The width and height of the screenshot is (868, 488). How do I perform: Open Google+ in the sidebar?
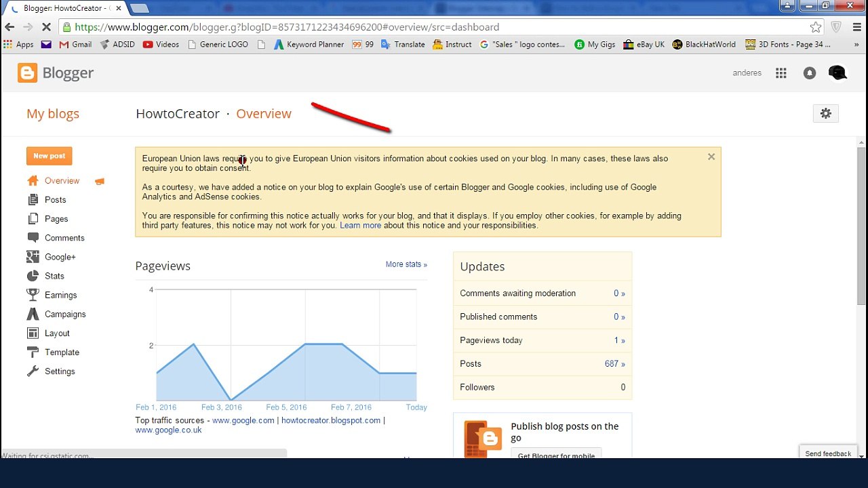click(60, 257)
